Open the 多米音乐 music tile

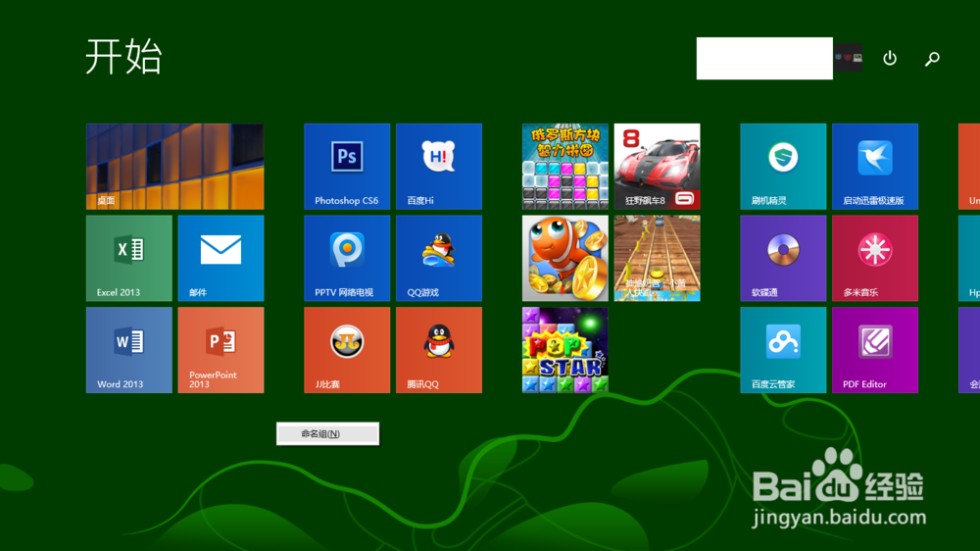click(875, 258)
